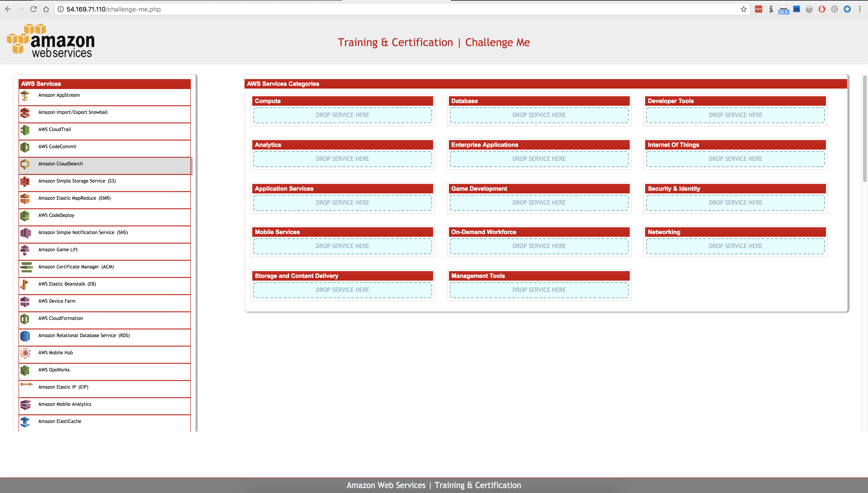Click the Amazon Web Services logo
The image size is (868, 493).
coord(51,41)
